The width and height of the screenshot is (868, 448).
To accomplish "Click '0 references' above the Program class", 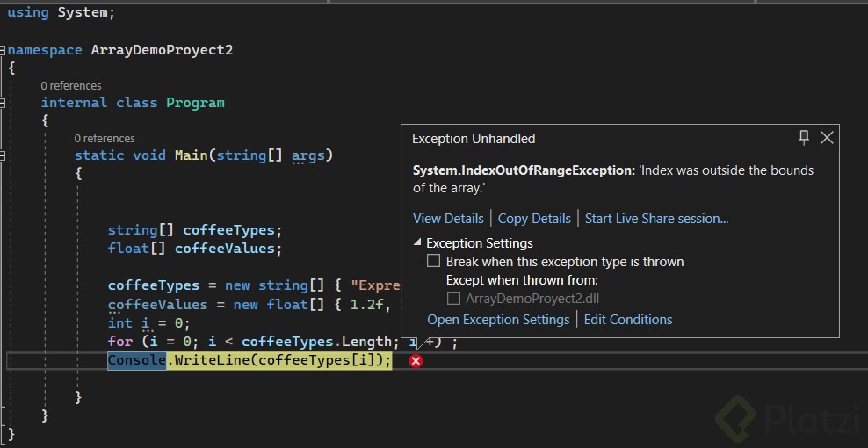I will (x=71, y=86).
